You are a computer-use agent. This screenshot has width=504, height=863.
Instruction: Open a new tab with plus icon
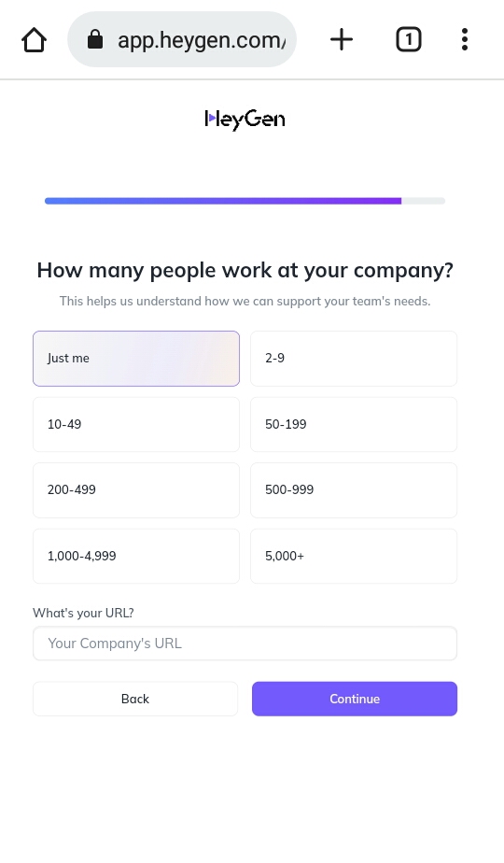click(342, 39)
